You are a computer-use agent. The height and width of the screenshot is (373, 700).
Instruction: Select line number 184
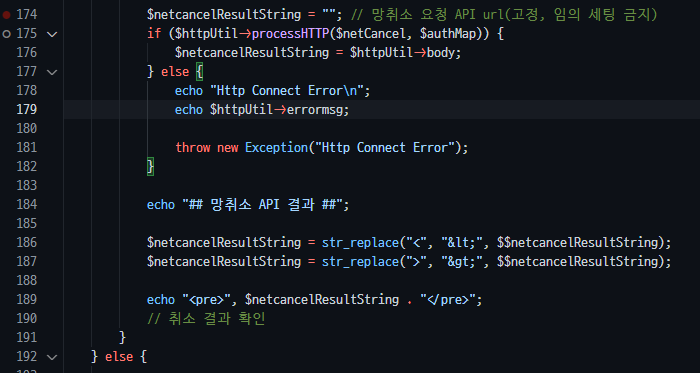[27, 204]
